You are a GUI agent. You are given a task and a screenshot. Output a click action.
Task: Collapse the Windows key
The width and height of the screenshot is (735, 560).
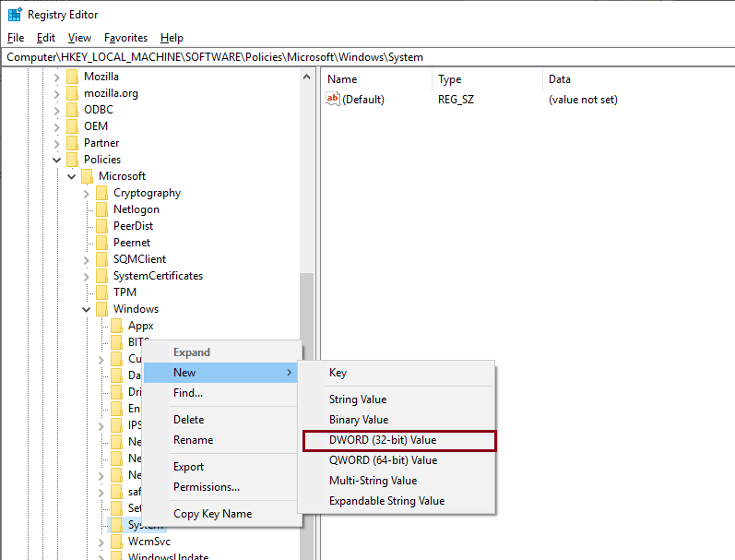[x=87, y=310]
